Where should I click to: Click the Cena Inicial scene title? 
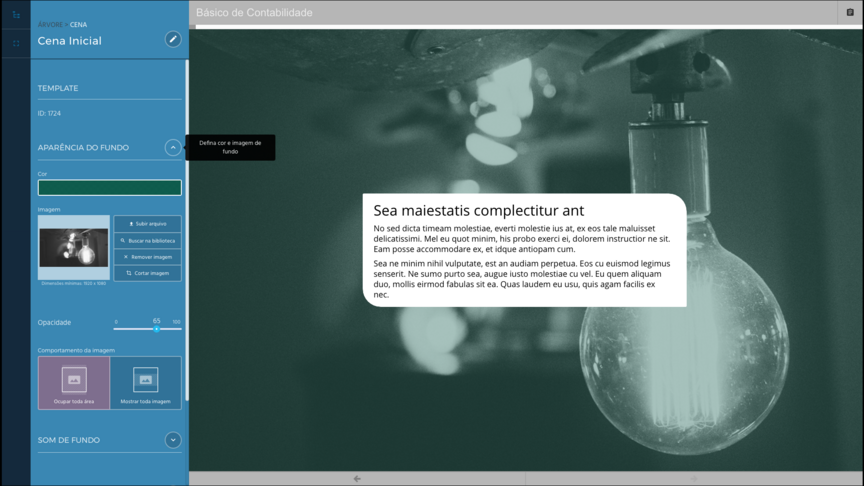click(69, 41)
